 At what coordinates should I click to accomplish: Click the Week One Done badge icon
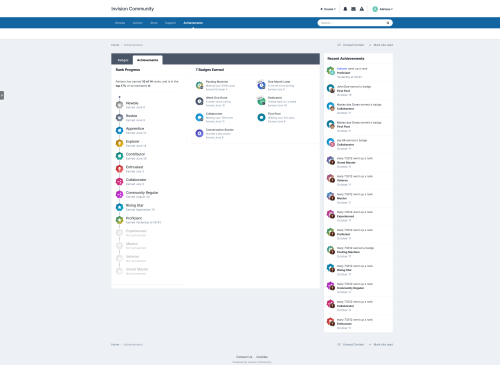(x=199, y=101)
